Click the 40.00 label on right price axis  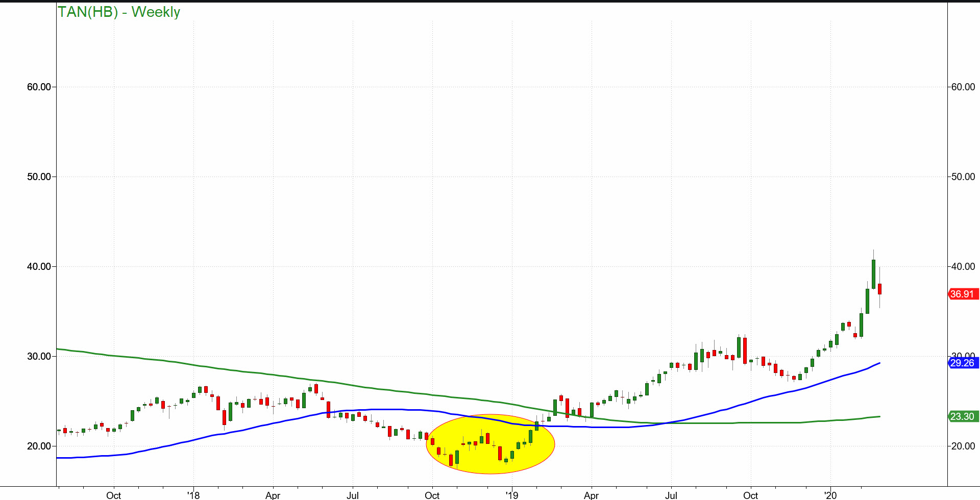point(963,266)
